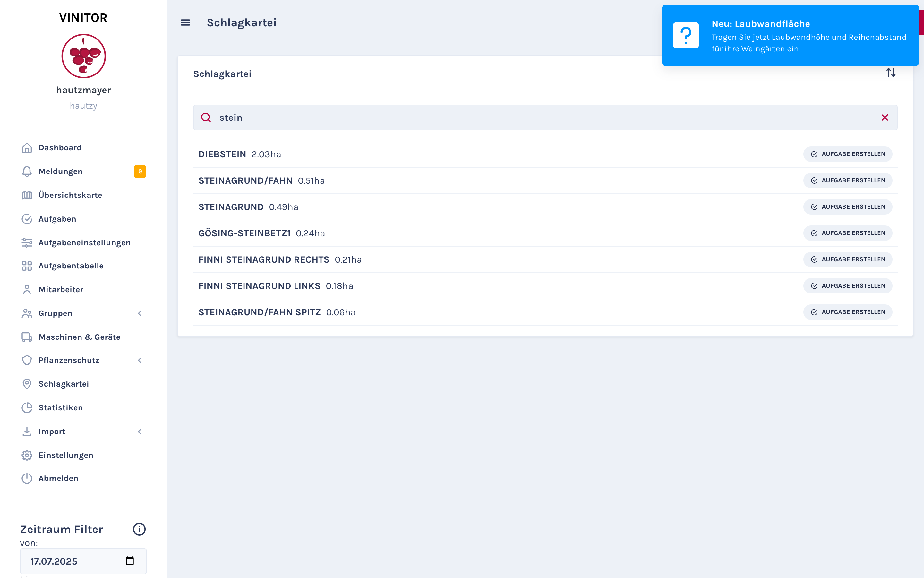Expand the Gruppen submenu chevron
This screenshot has width=924, height=578.
coord(140,313)
